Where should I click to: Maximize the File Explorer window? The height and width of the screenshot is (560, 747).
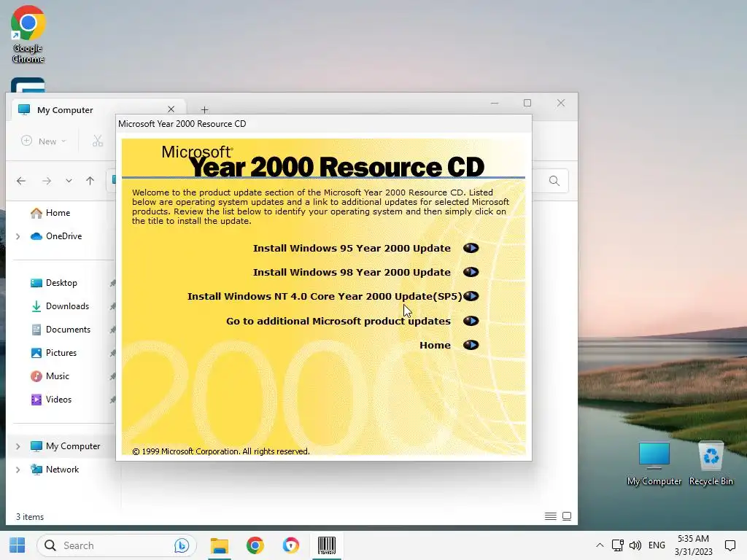click(527, 103)
